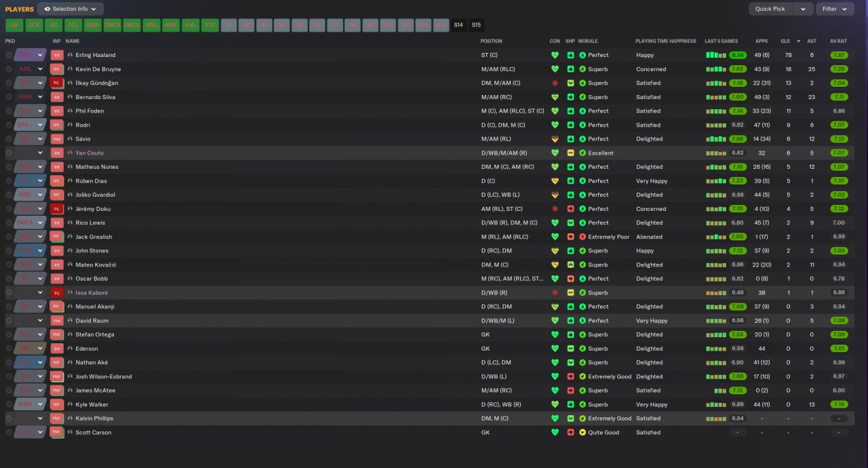Viewport: 868px width, 468px height.
Task: Click Scott Carson's condition heart icon
Action: (x=555, y=432)
